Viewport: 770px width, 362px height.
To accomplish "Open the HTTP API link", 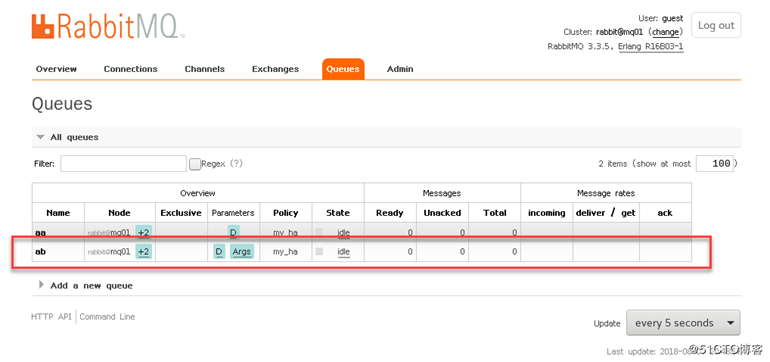I will tap(52, 317).
